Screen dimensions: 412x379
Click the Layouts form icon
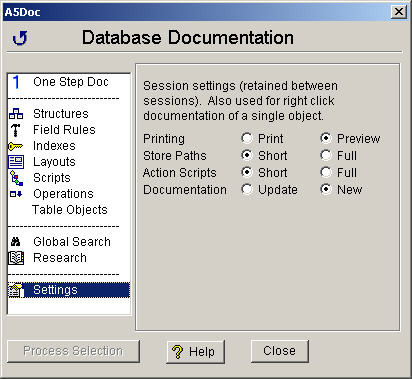[x=16, y=162]
